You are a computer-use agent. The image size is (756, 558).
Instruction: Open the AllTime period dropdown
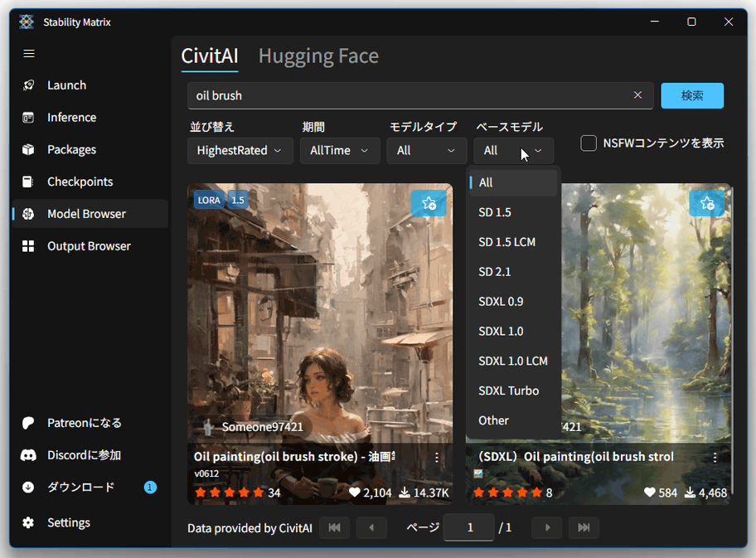(x=340, y=151)
